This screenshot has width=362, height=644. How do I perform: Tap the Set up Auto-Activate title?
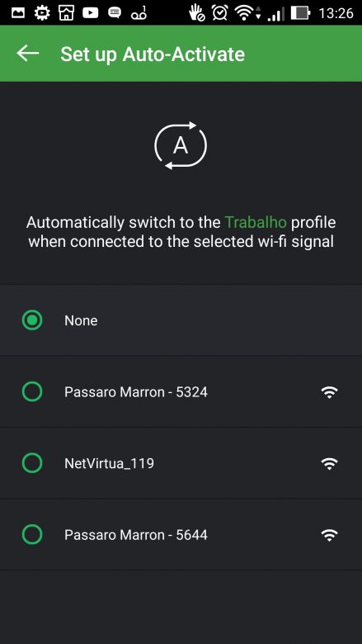pyautogui.click(x=153, y=54)
